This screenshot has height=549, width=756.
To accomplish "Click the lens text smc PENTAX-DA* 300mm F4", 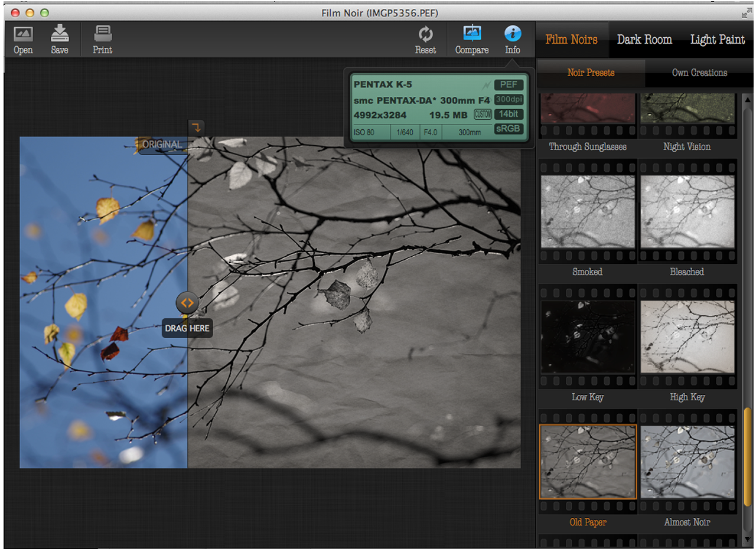I will (422, 100).
